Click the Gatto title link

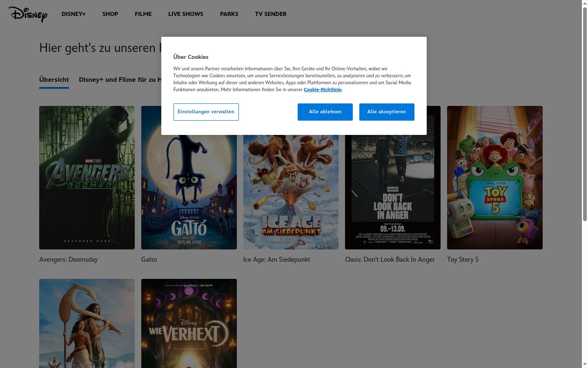[x=149, y=260]
